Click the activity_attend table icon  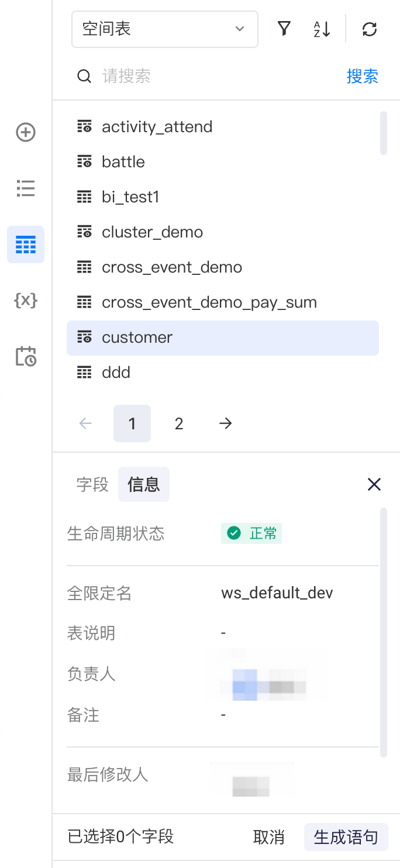point(85,127)
